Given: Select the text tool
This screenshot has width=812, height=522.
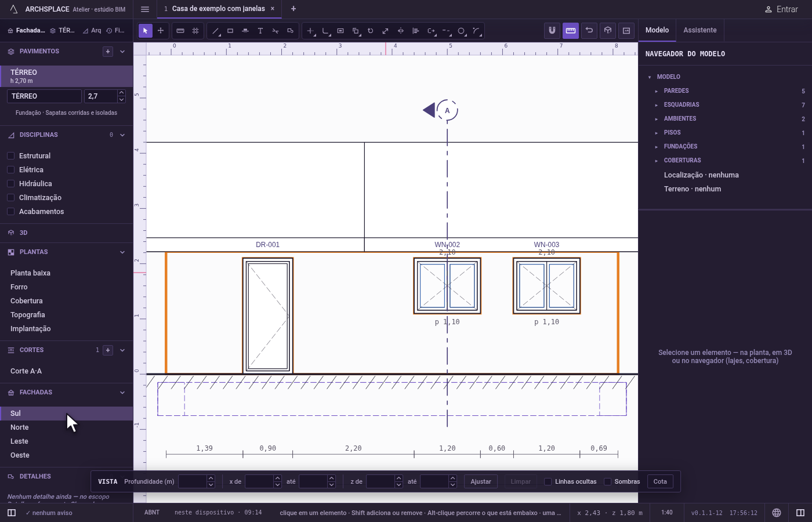Looking at the screenshot, I should (260, 31).
